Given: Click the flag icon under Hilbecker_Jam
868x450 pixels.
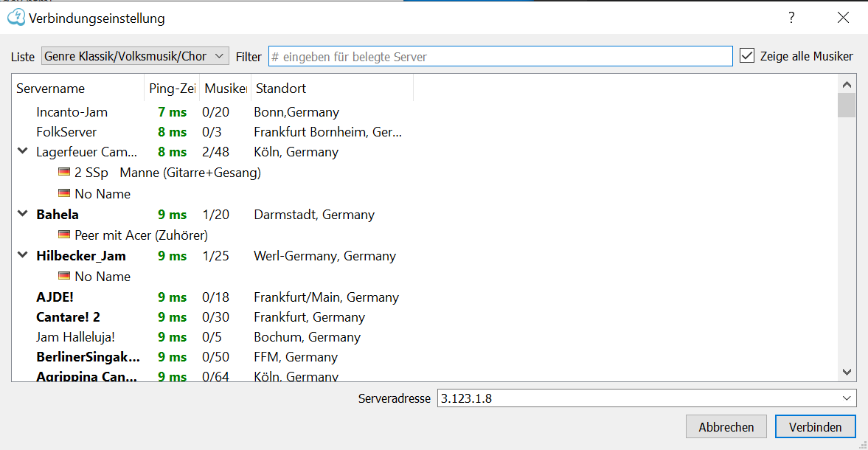Looking at the screenshot, I should point(64,277).
